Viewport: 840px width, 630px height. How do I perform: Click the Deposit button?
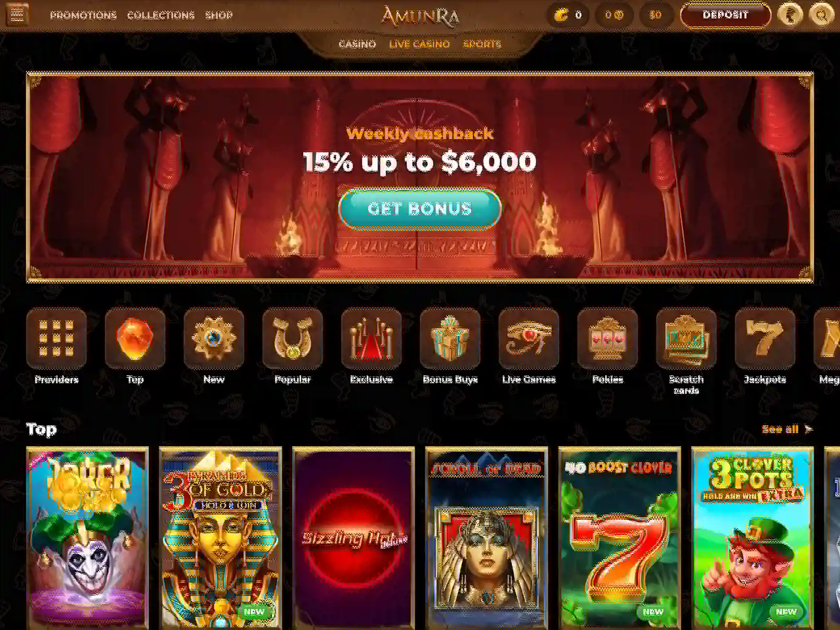pyautogui.click(x=725, y=14)
